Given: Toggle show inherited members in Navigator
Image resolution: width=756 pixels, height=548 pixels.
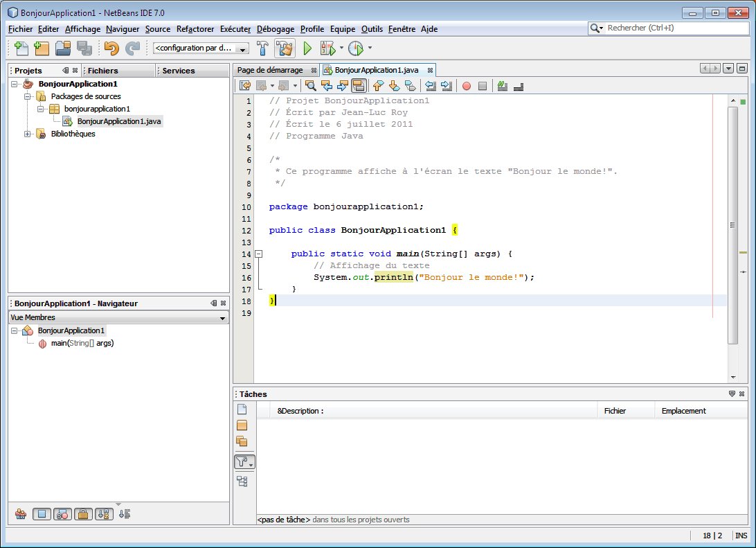Looking at the screenshot, I should (x=21, y=514).
